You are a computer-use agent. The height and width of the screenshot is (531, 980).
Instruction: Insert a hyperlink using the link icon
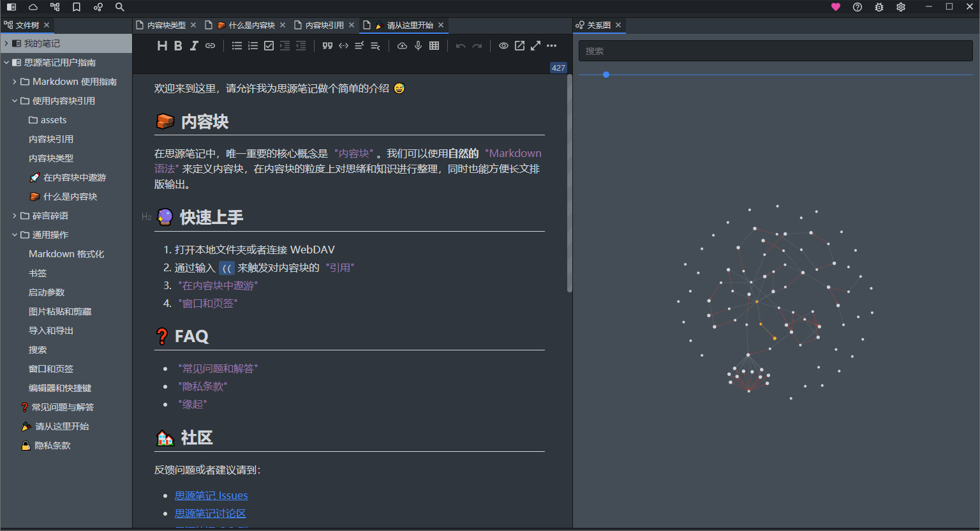[210, 45]
